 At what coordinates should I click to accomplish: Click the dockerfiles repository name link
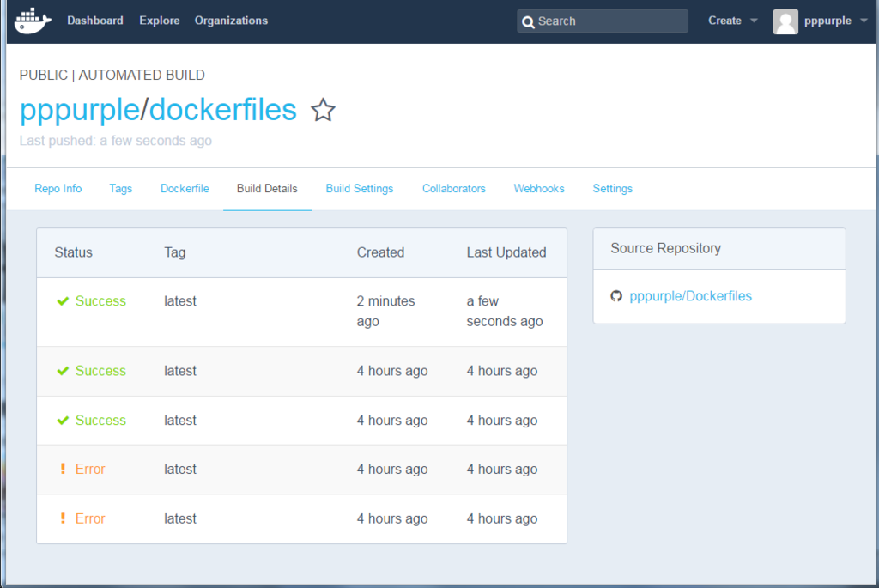[222, 109]
